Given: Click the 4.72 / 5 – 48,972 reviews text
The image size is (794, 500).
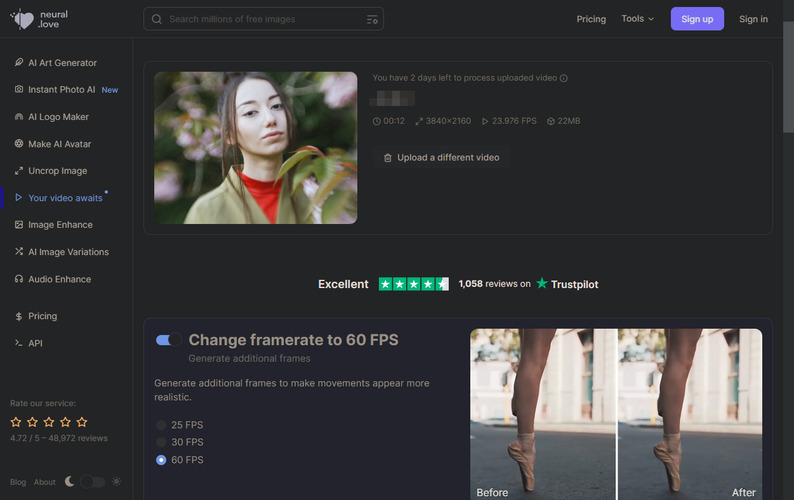Looking at the screenshot, I should [x=59, y=438].
